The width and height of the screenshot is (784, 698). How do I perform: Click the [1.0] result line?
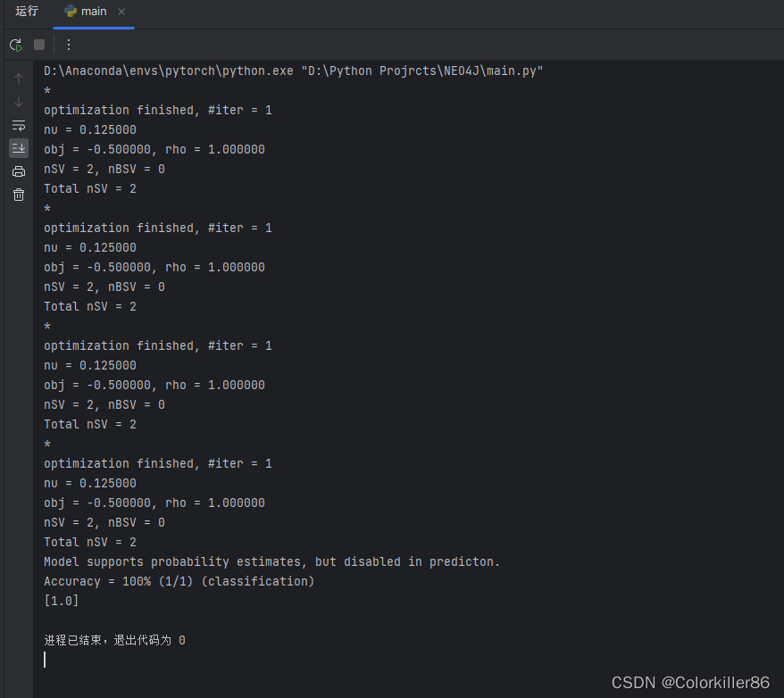(x=61, y=601)
